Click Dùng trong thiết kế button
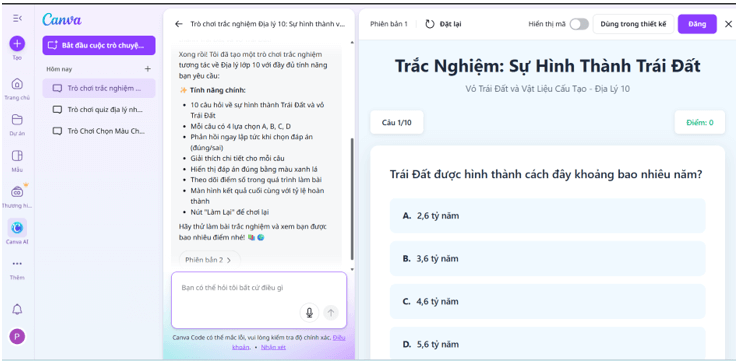This screenshot has width=741, height=361. click(633, 24)
